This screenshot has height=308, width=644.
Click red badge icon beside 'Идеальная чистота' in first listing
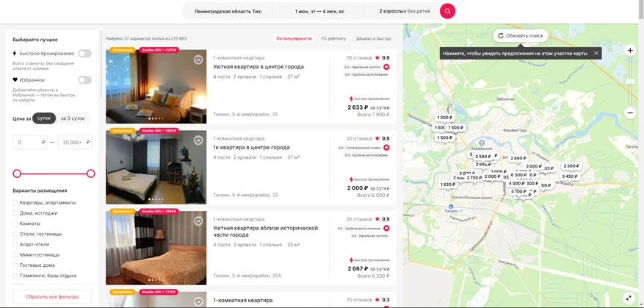tap(386, 67)
